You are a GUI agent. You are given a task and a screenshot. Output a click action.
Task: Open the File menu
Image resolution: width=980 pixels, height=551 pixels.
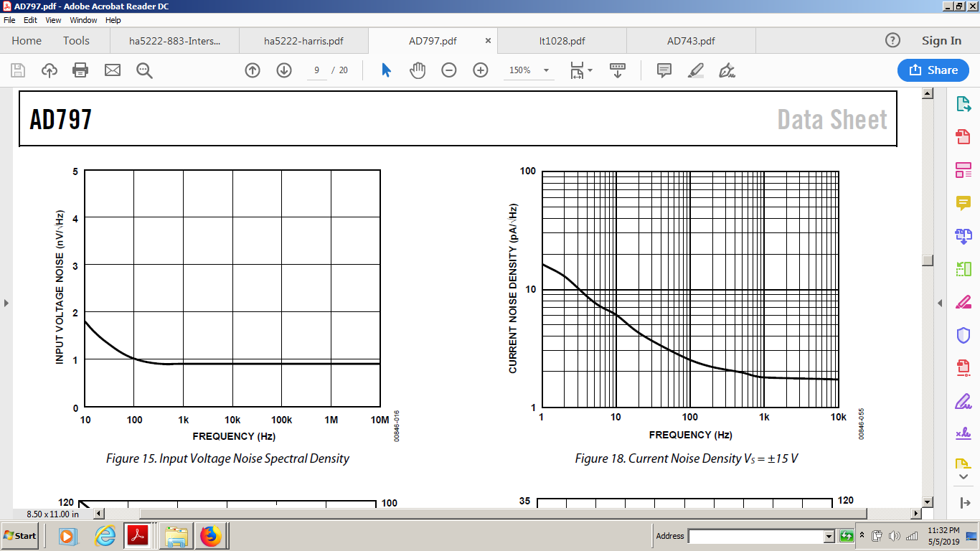[x=9, y=20]
